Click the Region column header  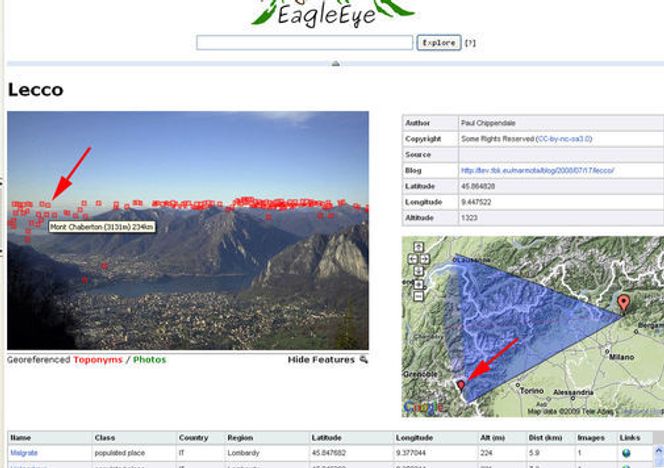pos(240,438)
